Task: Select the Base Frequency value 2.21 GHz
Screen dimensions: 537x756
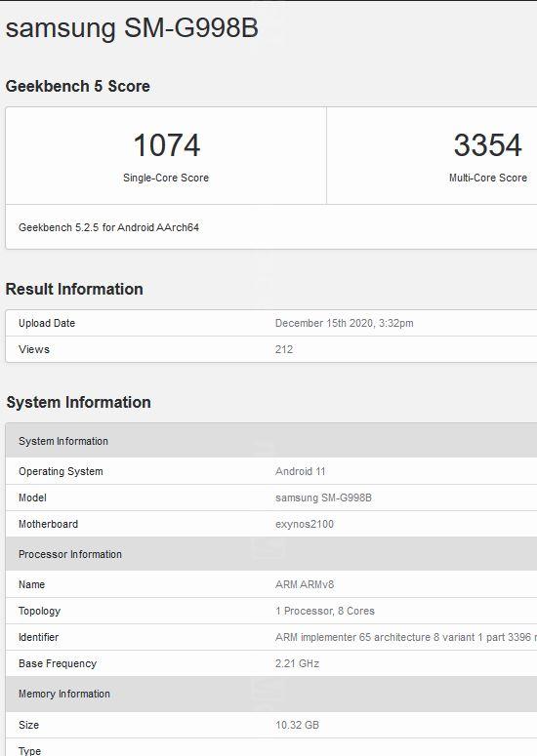Action: click(297, 663)
